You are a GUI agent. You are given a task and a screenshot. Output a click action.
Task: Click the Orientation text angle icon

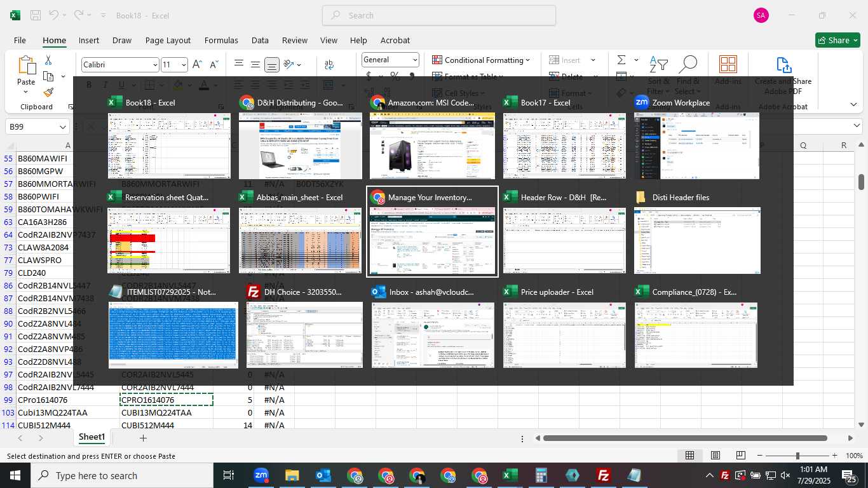(x=289, y=64)
